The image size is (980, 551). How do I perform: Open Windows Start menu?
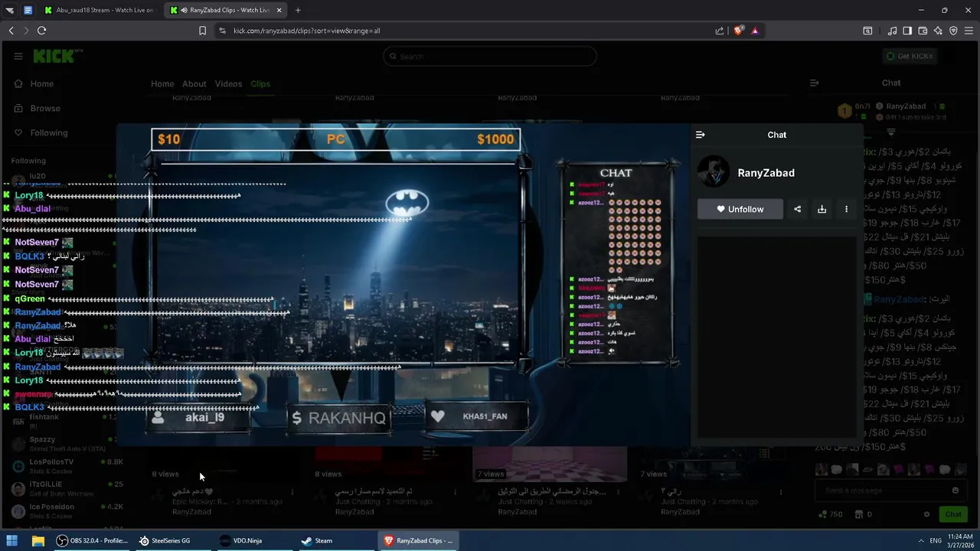[x=12, y=540]
